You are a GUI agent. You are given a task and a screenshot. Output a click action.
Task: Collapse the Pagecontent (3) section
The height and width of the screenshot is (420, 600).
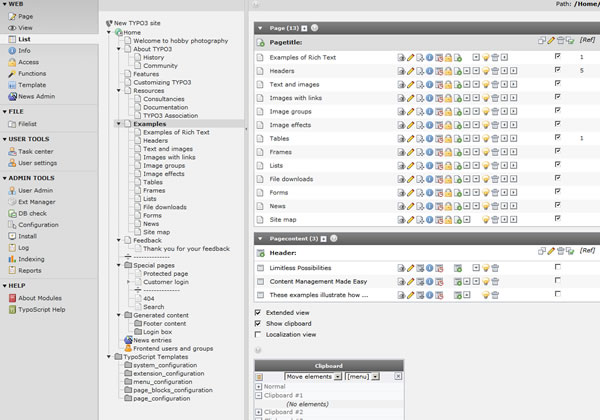point(261,238)
